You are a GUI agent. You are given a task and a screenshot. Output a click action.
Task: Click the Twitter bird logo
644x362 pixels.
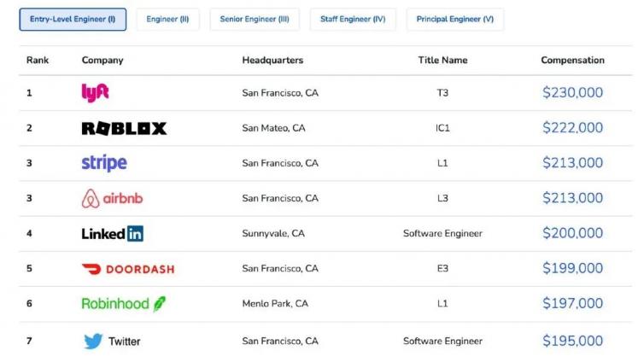coord(93,341)
